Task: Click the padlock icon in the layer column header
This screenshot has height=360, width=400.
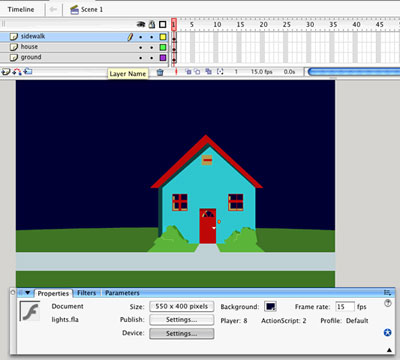Action: pos(152,24)
